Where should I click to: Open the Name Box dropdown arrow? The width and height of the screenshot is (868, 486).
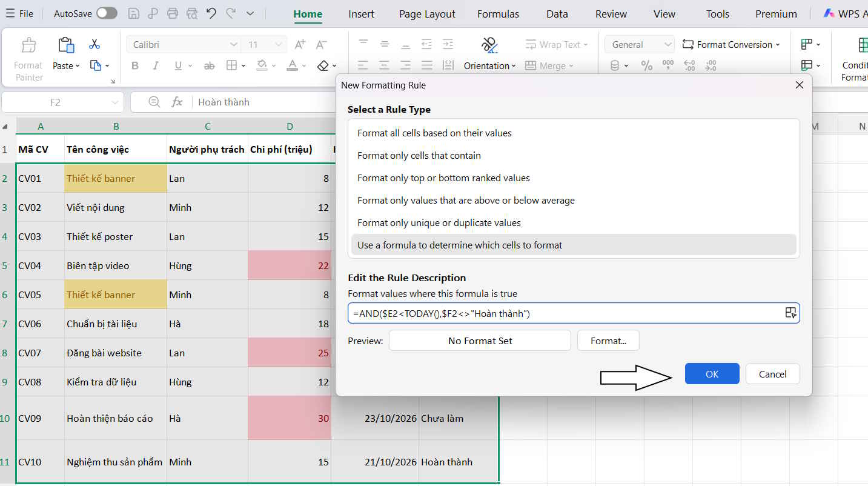115,102
